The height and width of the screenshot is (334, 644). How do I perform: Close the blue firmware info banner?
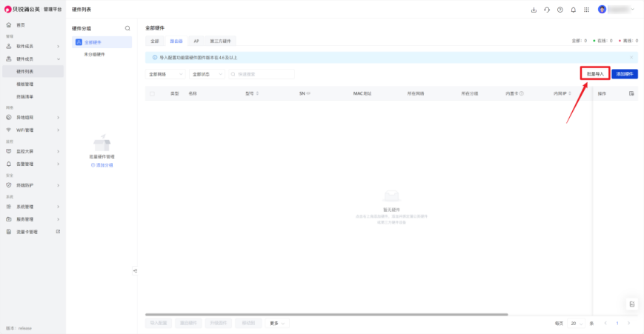[631, 57]
